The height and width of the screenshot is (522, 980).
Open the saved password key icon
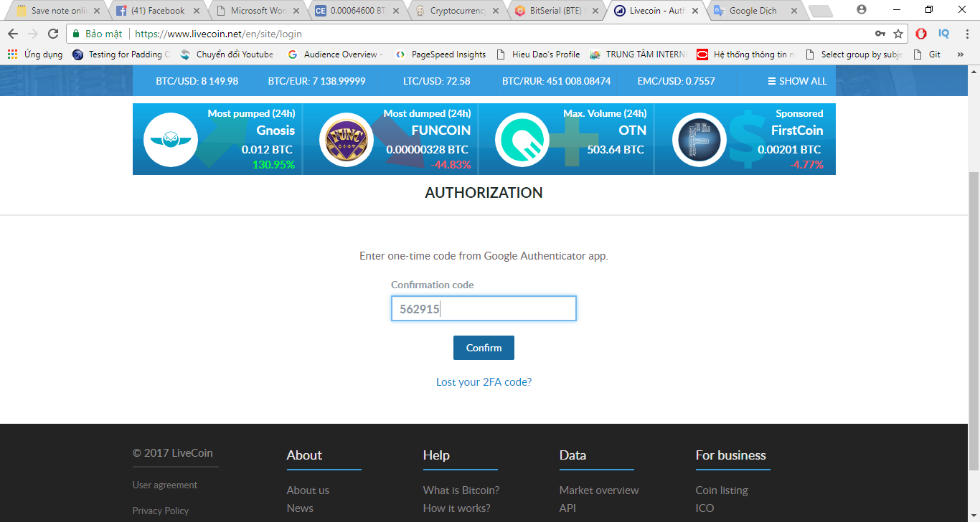click(x=880, y=34)
